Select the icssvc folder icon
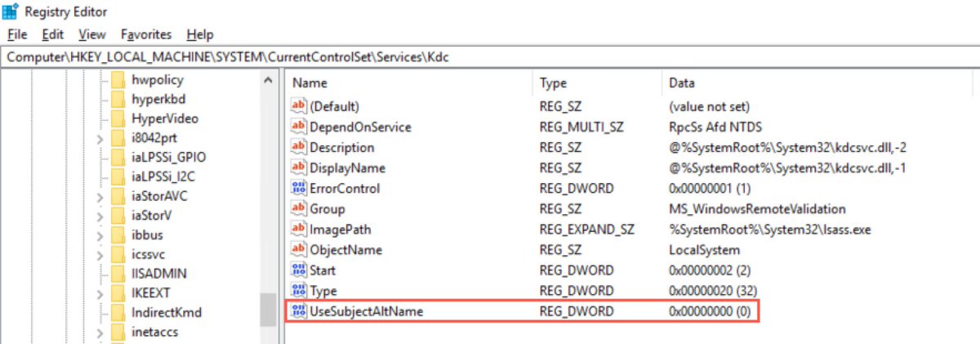This screenshot has width=980, height=344. click(x=118, y=254)
